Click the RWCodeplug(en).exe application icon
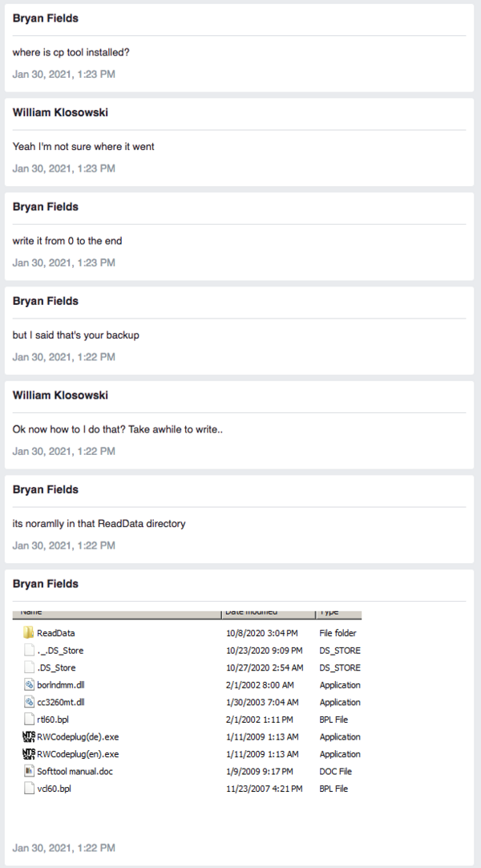This screenshot has height=868, width=481. [x=29, y=754]
